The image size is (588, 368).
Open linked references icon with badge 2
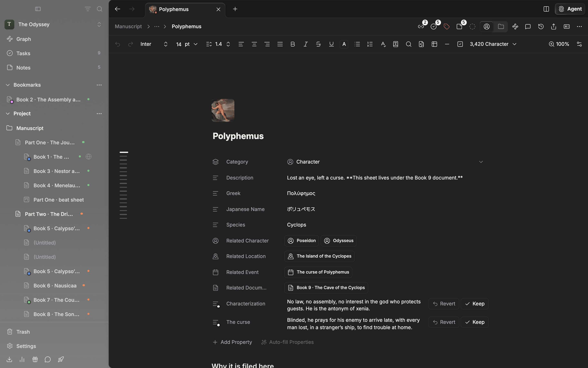421,27
